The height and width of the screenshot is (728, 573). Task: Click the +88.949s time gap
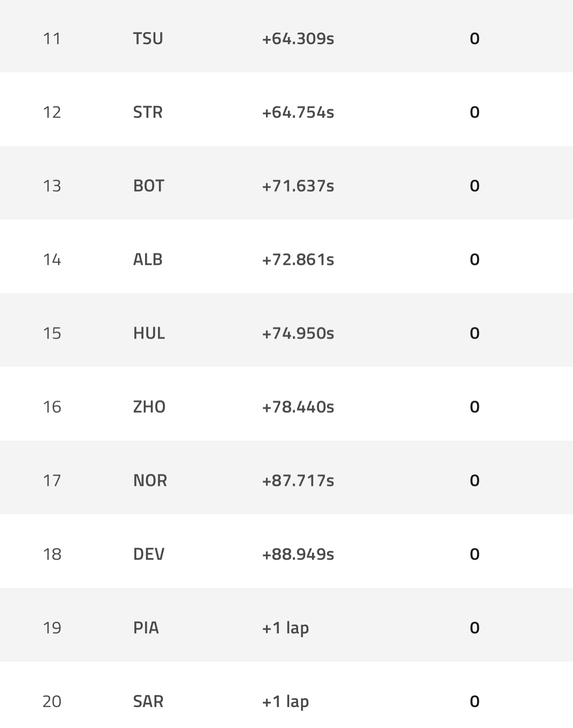[x=298, y=554]
